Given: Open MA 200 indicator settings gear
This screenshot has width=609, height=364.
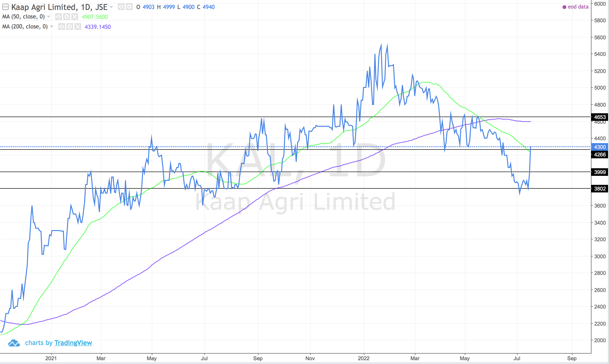Looking at the screenshot, I should pyautogui.click(x=70, y=27).
